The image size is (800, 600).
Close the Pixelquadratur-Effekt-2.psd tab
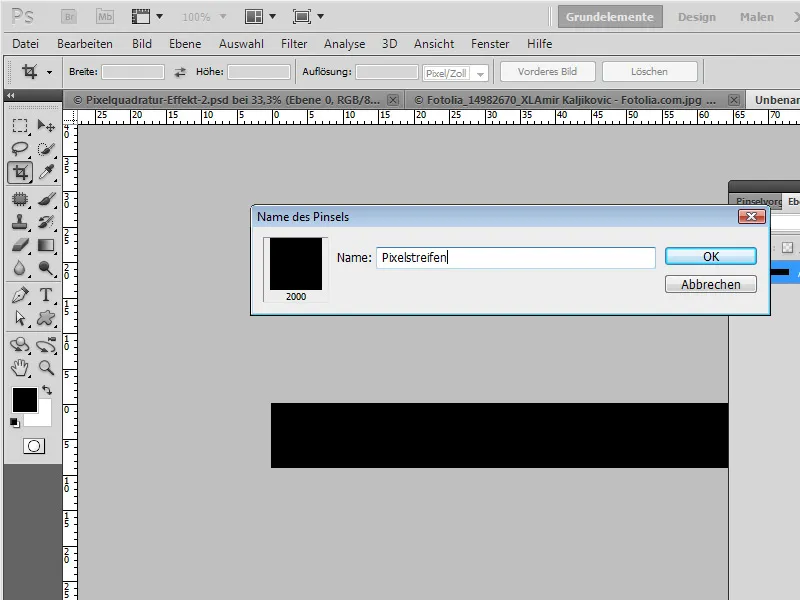393,100
